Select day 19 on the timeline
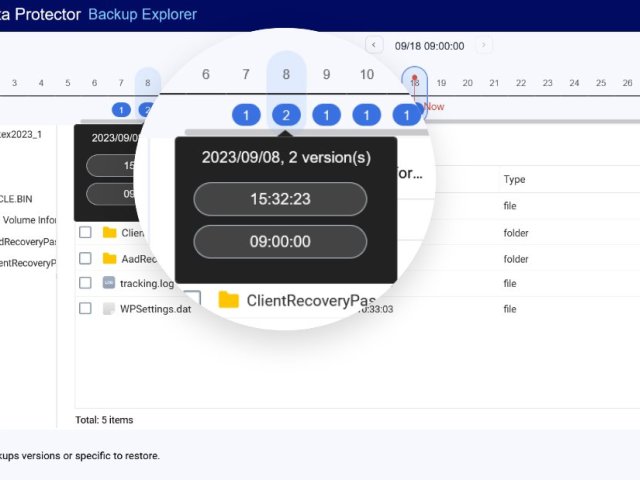Image resolution: width=640 pixels, height=480 pixels. [441, 83]
